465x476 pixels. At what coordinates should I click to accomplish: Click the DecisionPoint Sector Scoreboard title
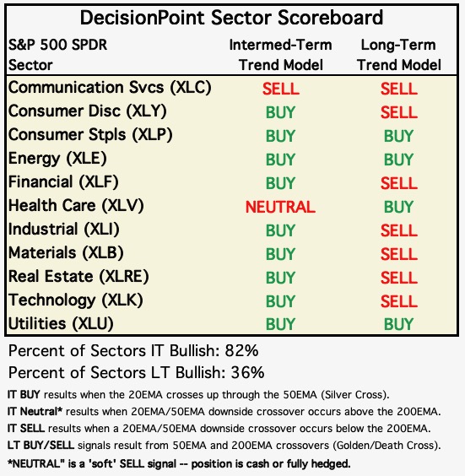231,19
